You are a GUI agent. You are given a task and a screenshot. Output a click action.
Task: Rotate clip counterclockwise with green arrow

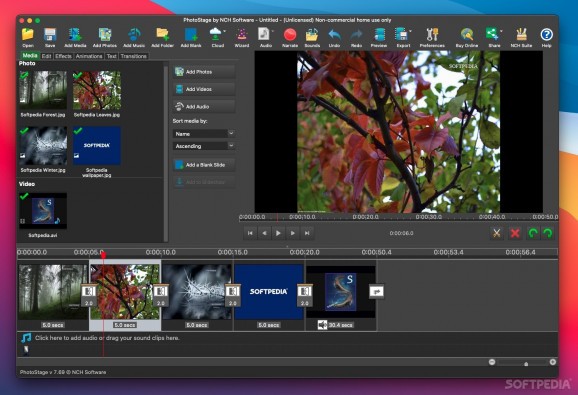click(x=532, y=233)
